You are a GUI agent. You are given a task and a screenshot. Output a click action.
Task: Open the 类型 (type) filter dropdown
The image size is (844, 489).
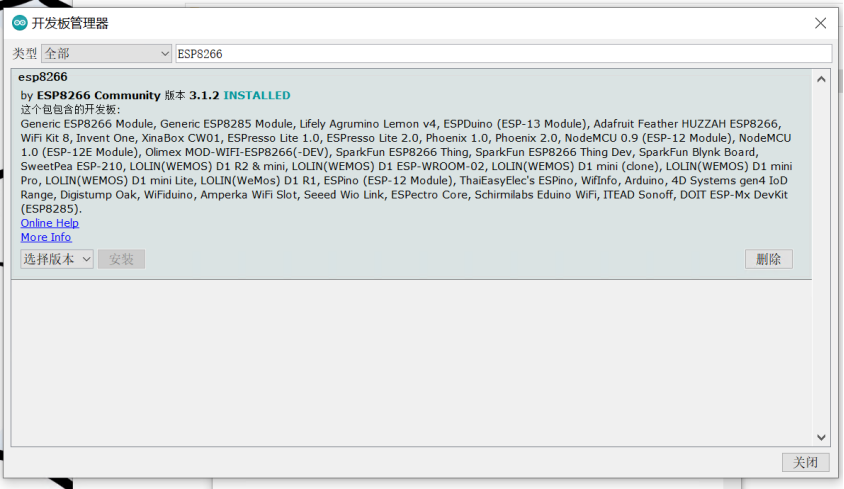point(106,54)
